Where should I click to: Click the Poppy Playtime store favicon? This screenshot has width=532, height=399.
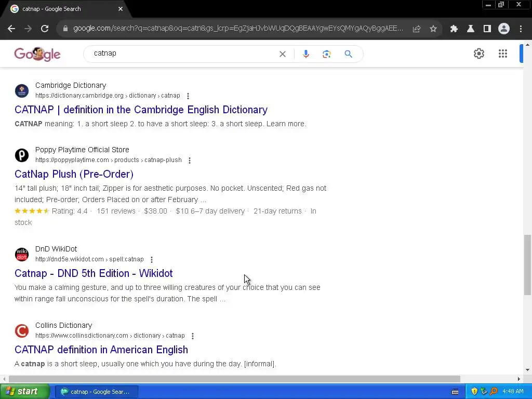[22, 155]
